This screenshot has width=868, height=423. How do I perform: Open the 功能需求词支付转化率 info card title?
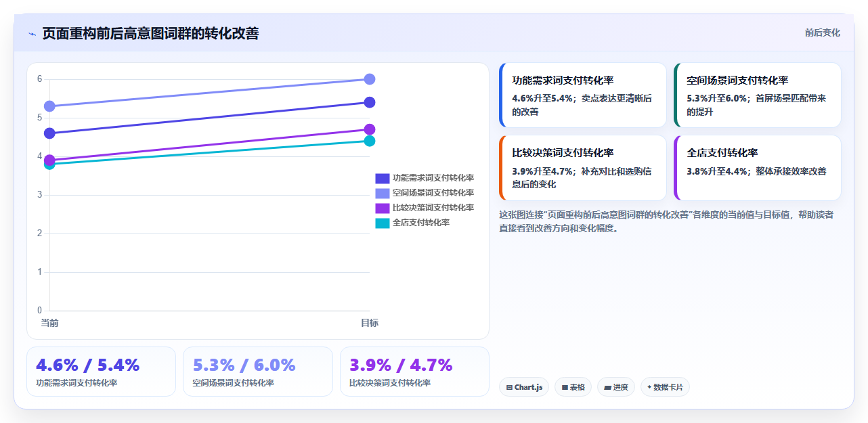click(563, 80)
